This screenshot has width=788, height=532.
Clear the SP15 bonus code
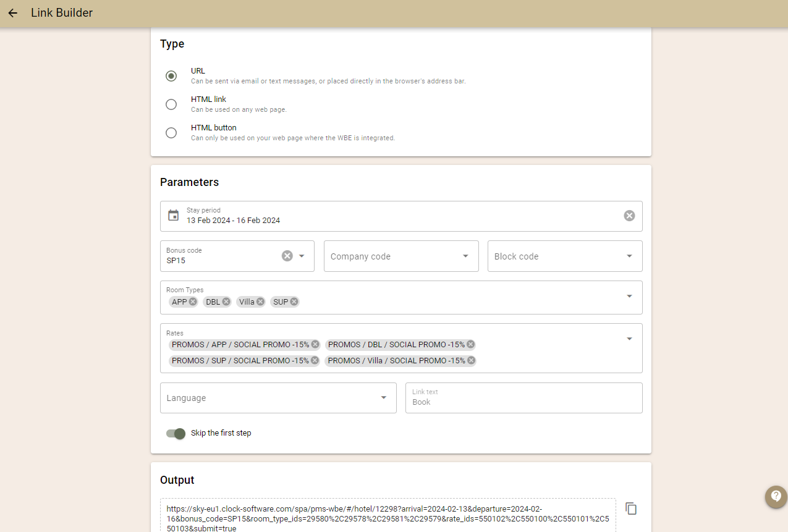click(287, 256)
